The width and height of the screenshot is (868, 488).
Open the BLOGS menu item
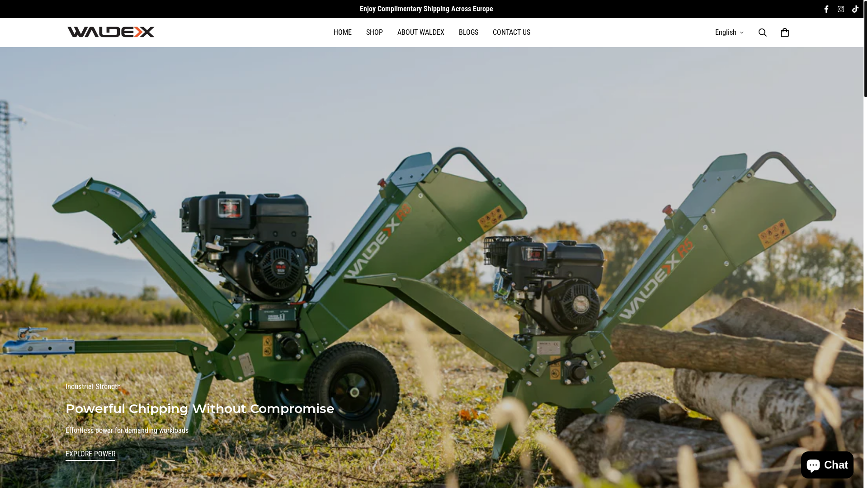tap(468, 33)
